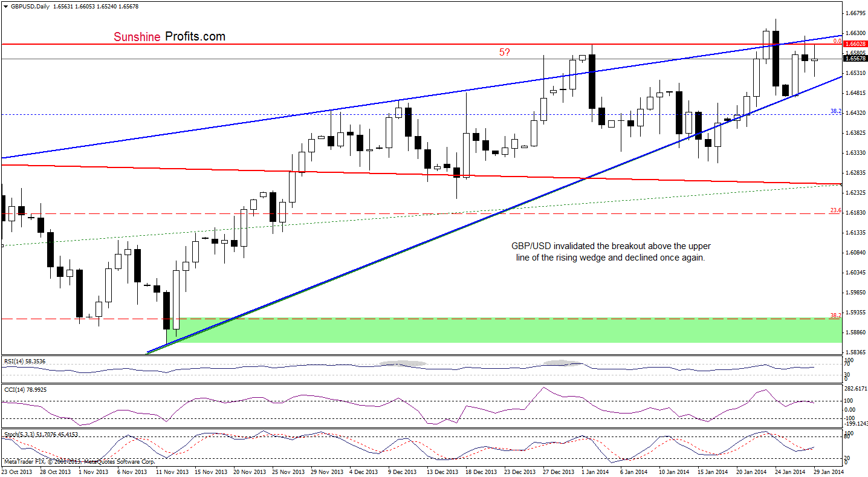Screen dimensions: 868x477
Task: Click the annotation about the invalidated breakout
Action: pyautogui.click(x=611, y=251)
